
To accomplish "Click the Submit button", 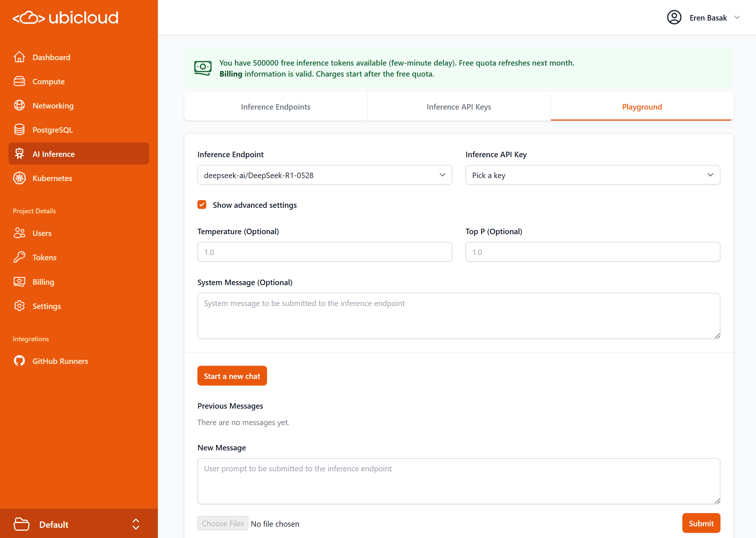I will pyautogui.click(x=701, y=523).
